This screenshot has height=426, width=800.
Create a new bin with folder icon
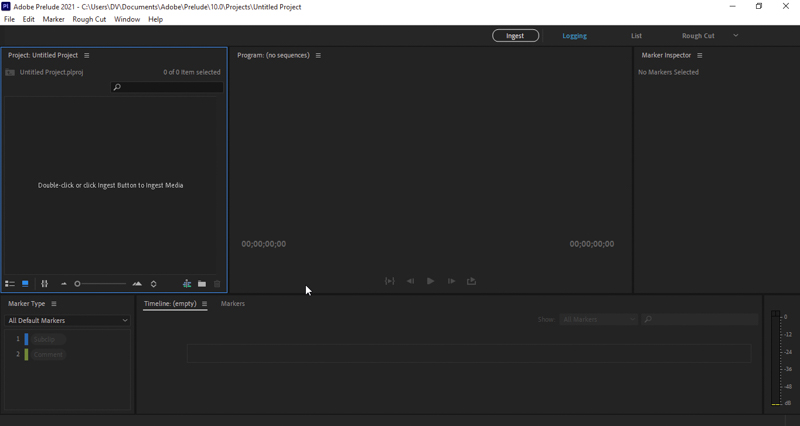tap(202, 284)
